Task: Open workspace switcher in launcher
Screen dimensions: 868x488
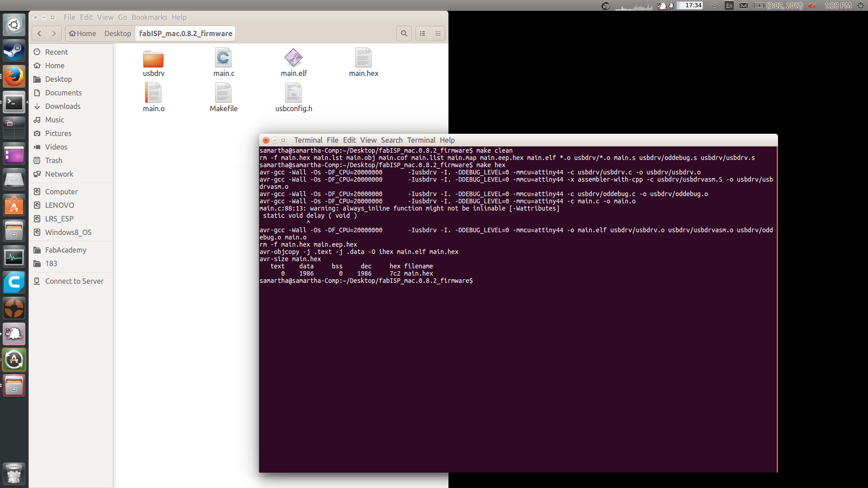Action: click(14, 128)
